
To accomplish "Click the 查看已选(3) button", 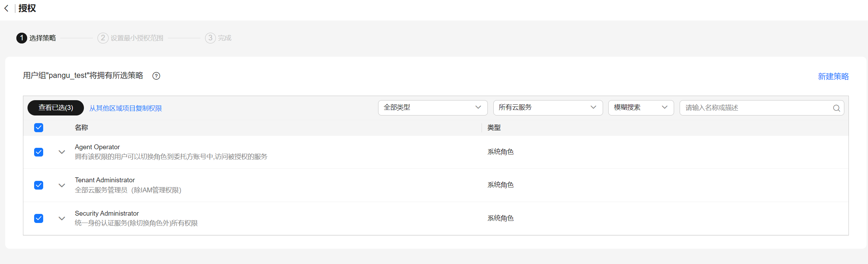I will [x=56, y=108].
